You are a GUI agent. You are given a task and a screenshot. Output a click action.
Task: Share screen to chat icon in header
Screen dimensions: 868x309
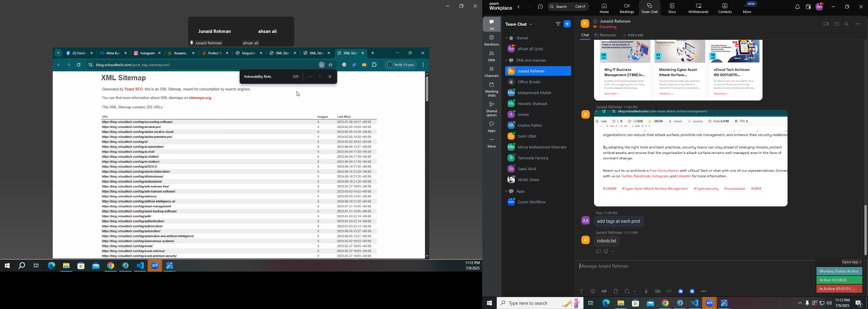[x=836, y=24]
